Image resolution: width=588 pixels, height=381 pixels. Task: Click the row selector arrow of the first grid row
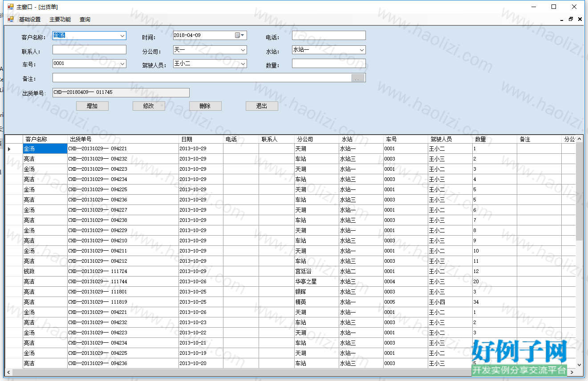click(9, 149)
